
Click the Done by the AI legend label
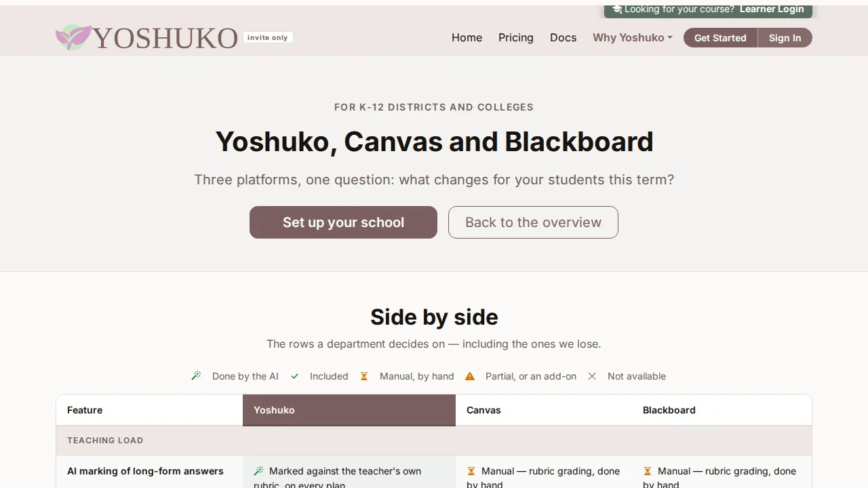pyautogui.click(x=245, y=376)
